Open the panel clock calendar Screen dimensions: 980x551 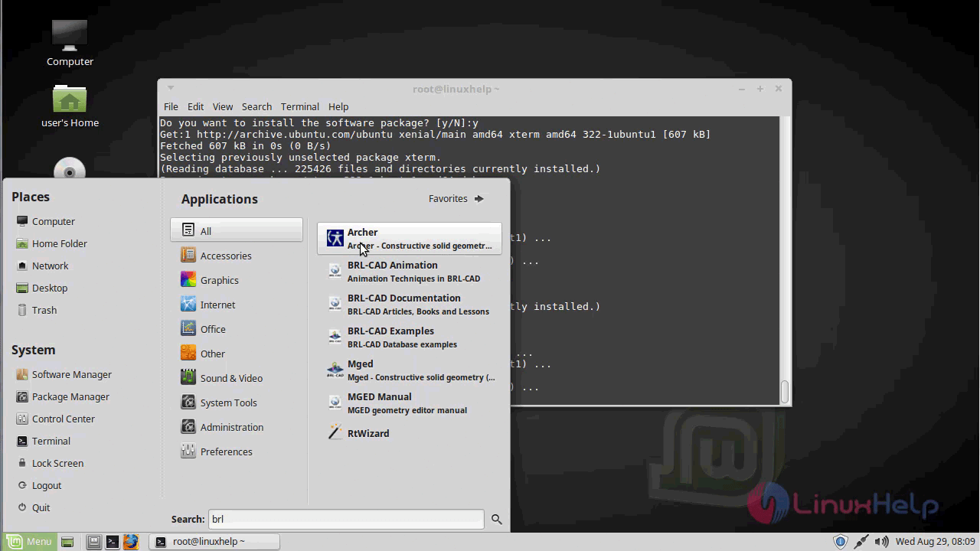pos(935,542)
